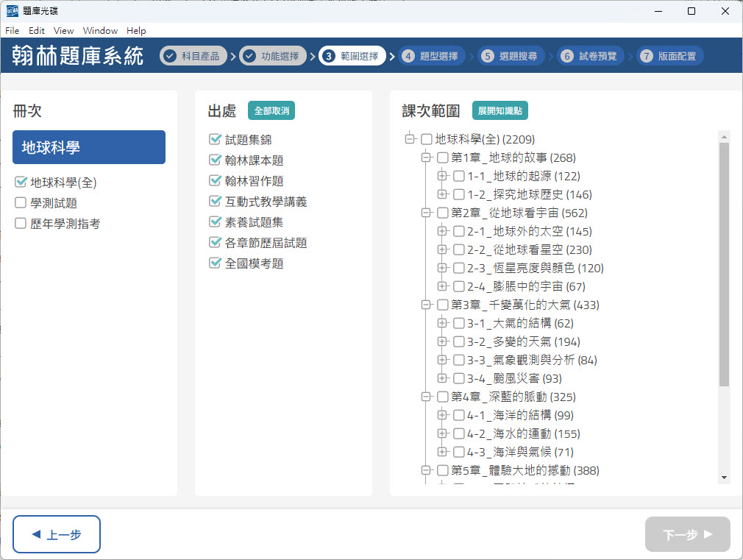The image size is (743, 560).
Task: Uncheck 翰林習作題 source
Action: pos(215,180)
